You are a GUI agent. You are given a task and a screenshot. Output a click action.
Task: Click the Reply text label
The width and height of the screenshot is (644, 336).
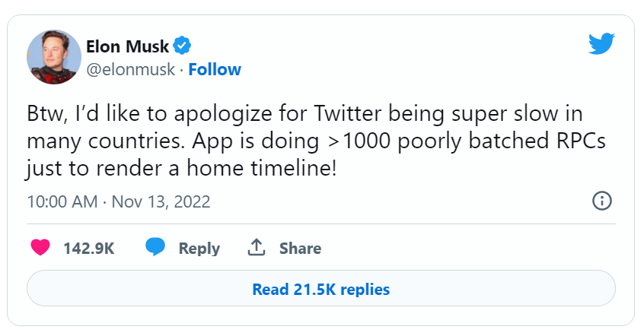pos(199,249)
